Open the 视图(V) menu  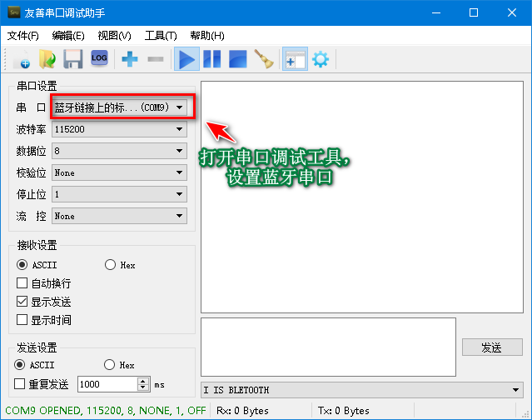pyautogui.click(x=114, y=35)
